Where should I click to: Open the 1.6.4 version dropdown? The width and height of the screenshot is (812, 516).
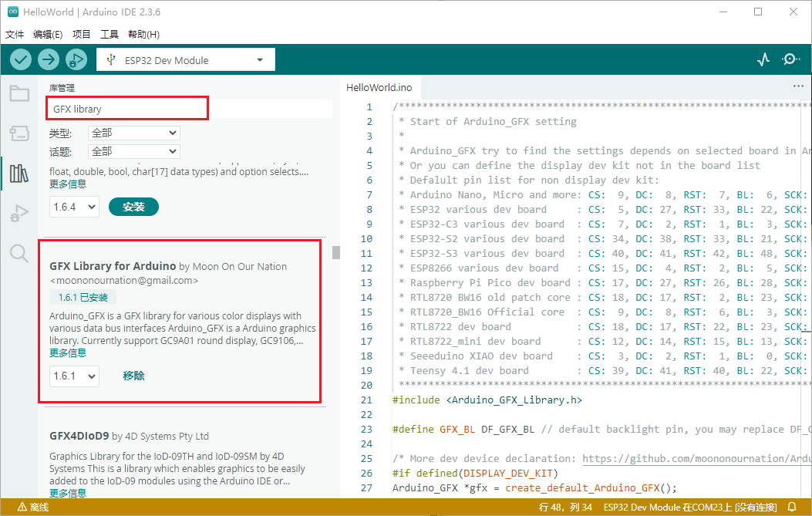click(74, 207)
